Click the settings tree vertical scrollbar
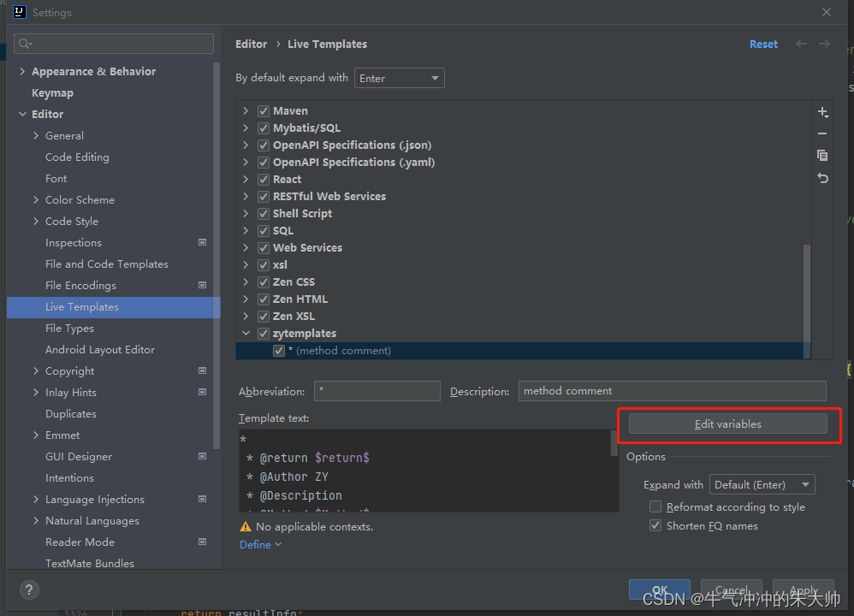 [x=216, y=256]
